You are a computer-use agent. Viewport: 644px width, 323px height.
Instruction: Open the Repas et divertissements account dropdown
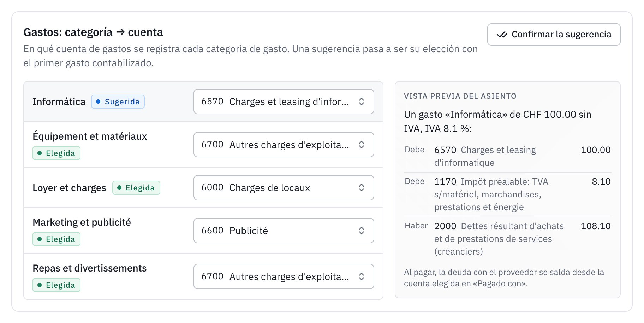point(284,276)
